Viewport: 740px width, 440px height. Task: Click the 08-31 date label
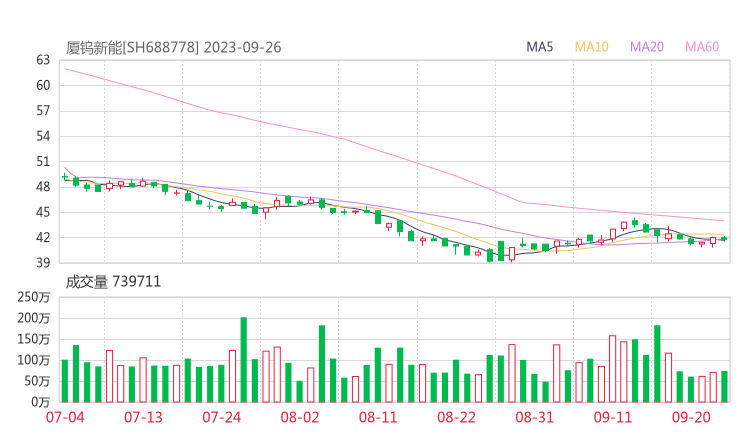coord(535,416)
